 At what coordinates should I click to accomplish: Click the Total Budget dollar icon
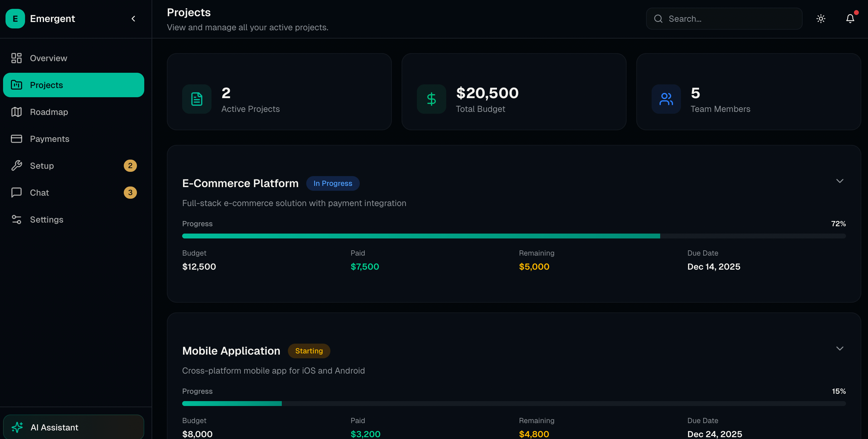point(431,99)
